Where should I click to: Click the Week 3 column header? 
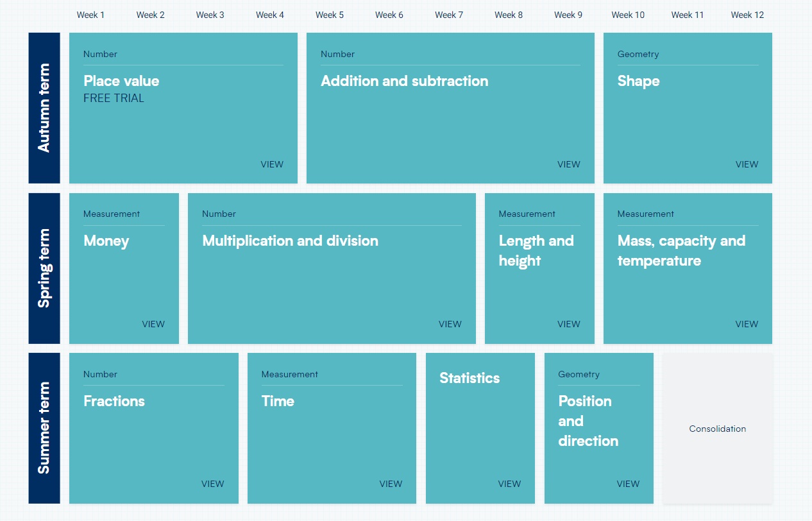[210, 15]
